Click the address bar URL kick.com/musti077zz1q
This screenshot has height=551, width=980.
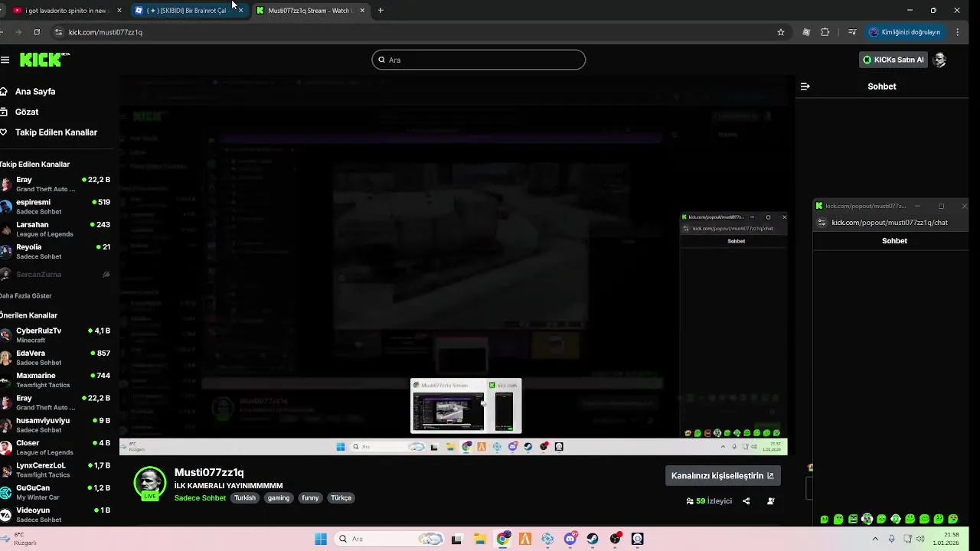point(106,32)
